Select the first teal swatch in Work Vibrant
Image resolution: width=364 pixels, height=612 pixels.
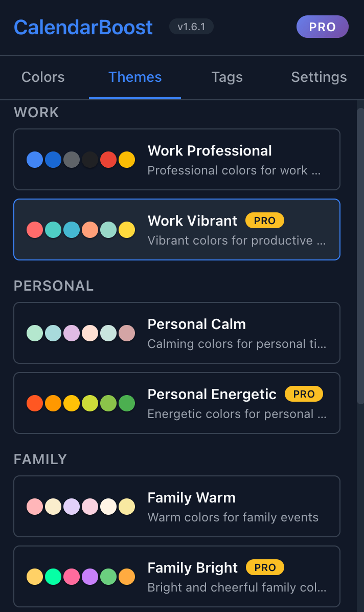53,230
